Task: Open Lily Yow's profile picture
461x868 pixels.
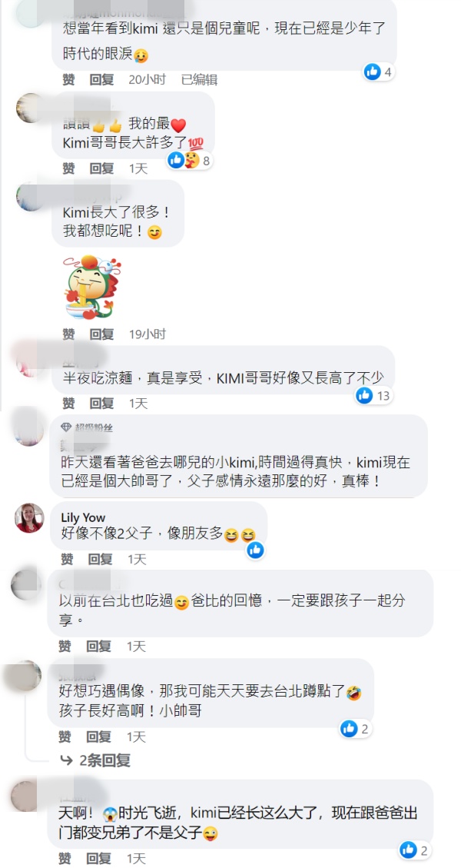Action: coord(29,518)
